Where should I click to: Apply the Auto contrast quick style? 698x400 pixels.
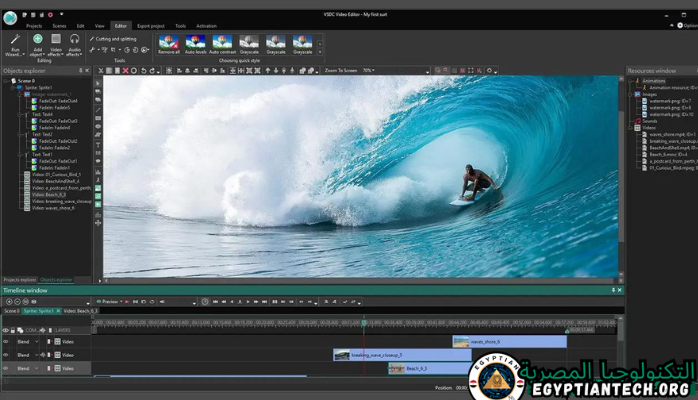(222, 44)
